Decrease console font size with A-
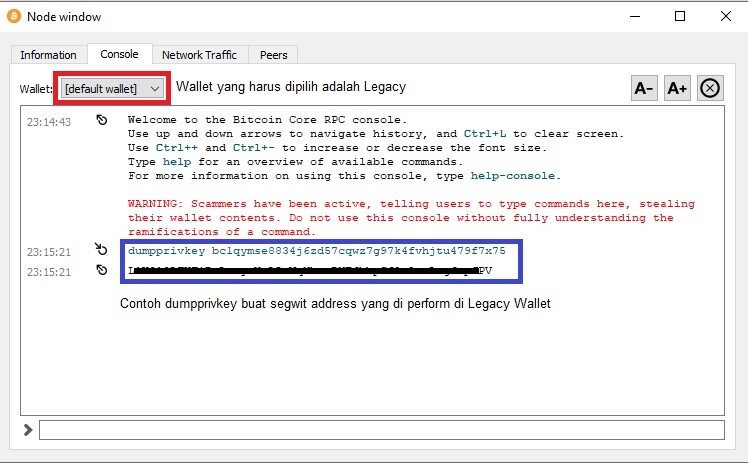This screenshot has width=748, height=463. click(644, 88)
